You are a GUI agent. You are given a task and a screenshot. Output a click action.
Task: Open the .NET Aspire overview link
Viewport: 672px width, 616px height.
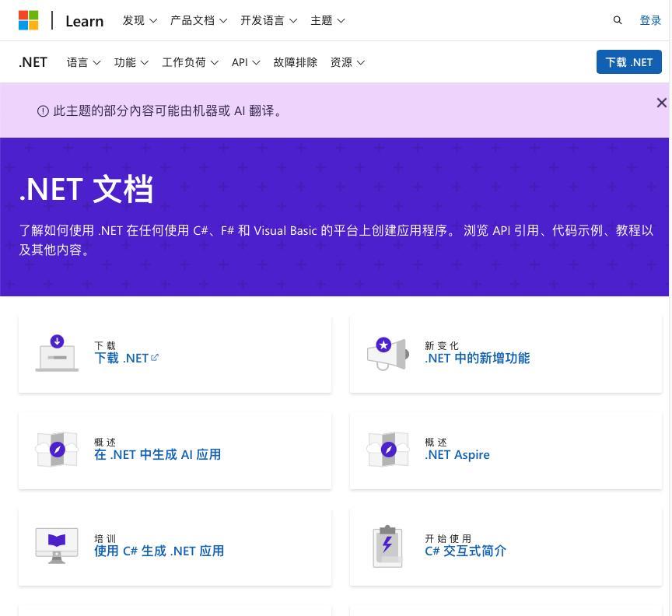pyautogui.click(x=457, y=454)
